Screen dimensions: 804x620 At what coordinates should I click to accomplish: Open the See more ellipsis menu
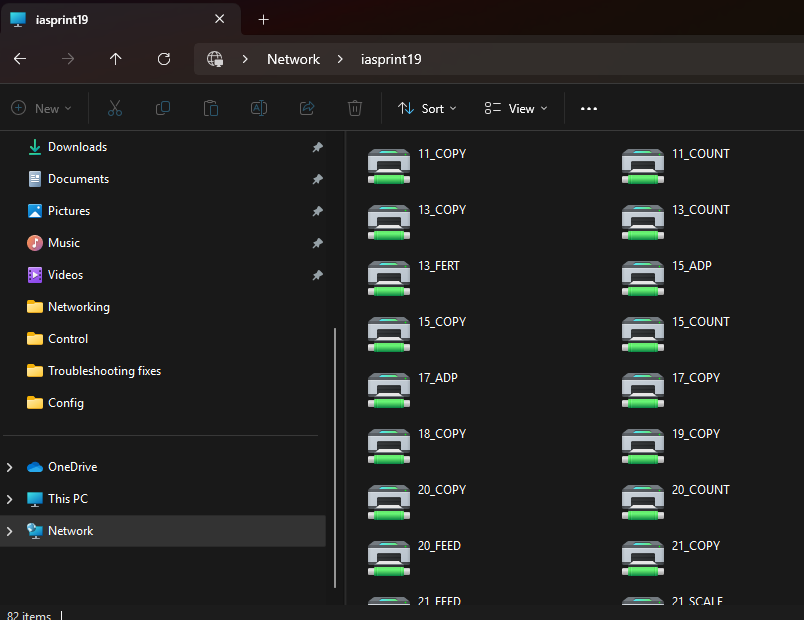click(x=589, y=108)
